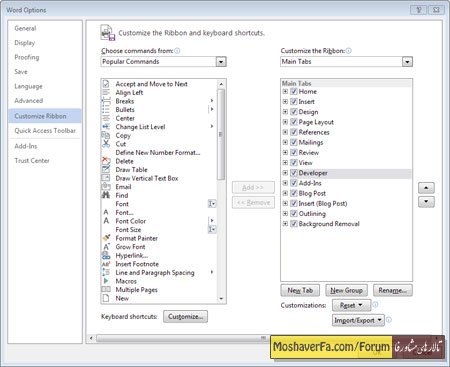Open the General options category
Viewport: 450px width, 367px height.
(25, 28)
